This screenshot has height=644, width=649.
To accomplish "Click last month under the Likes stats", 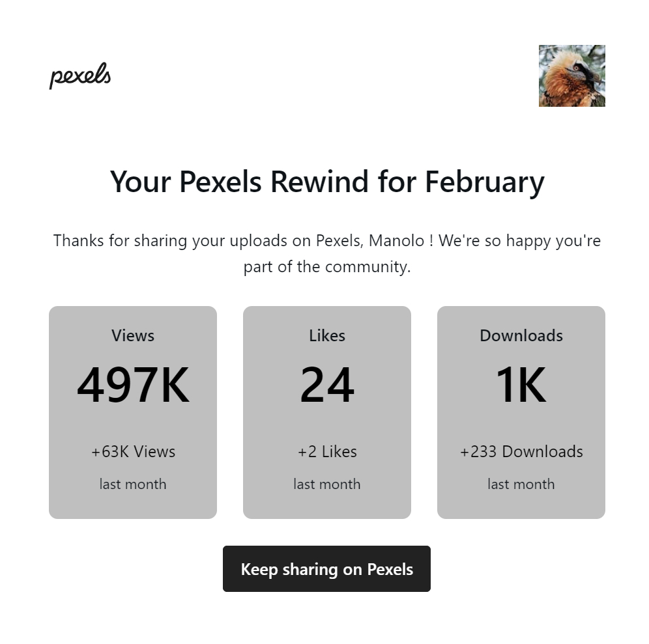I will [x=327, y=484].
